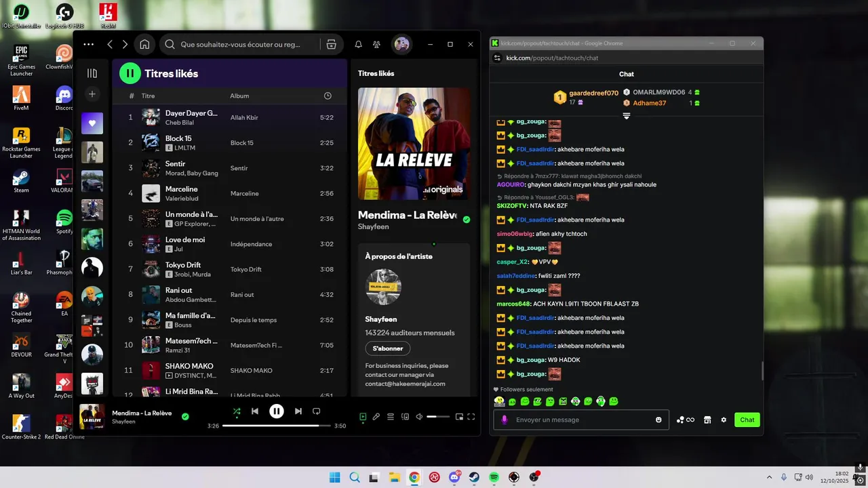
Task: Open Steam from the taskbar
Action: [474, 477]
